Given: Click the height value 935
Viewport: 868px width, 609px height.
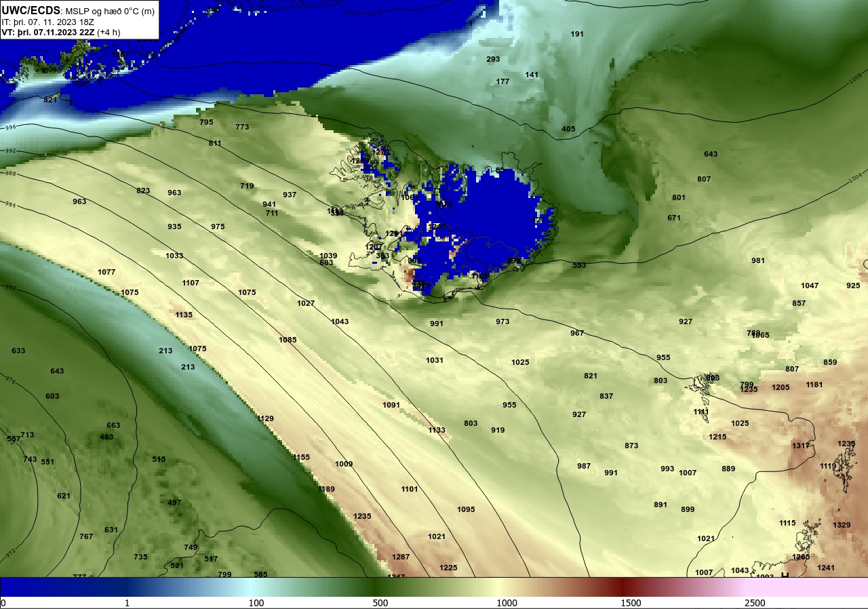Looking at the screenshot, I should coord(174,227).
